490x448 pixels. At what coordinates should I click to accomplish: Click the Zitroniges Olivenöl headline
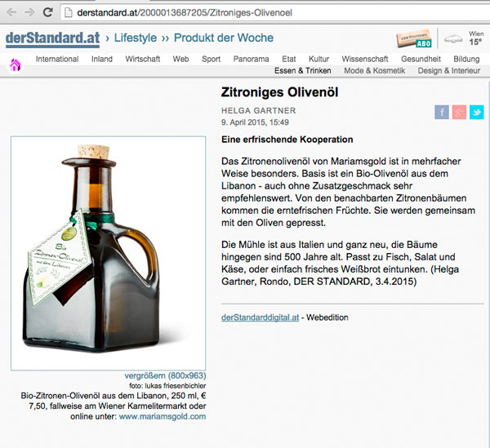click(x=279, y=92)
